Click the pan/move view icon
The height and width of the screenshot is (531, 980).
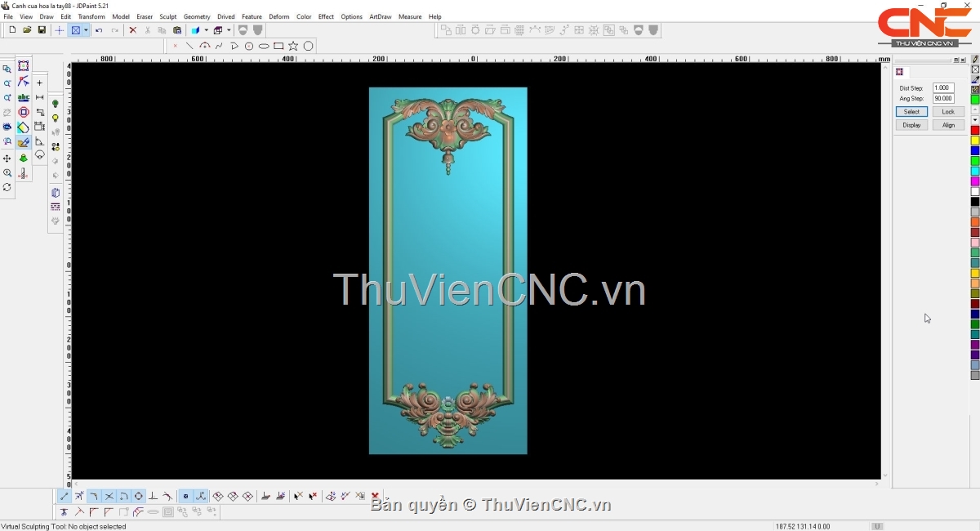pyautogui.click(x=7, y=158)
